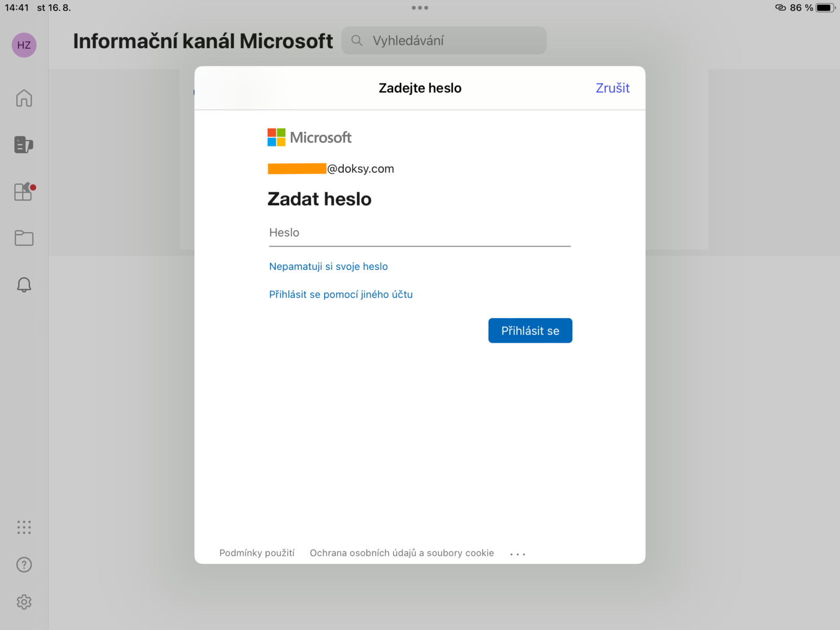Open the HZ profile avatar
This screenshot has height=630, width=840.
coord(24,45)
